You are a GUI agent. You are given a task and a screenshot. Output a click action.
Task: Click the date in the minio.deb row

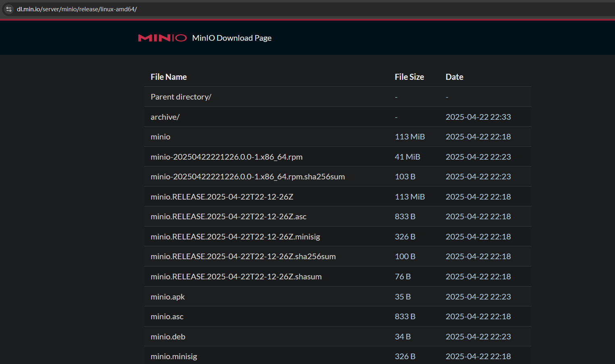click(478, 337)
